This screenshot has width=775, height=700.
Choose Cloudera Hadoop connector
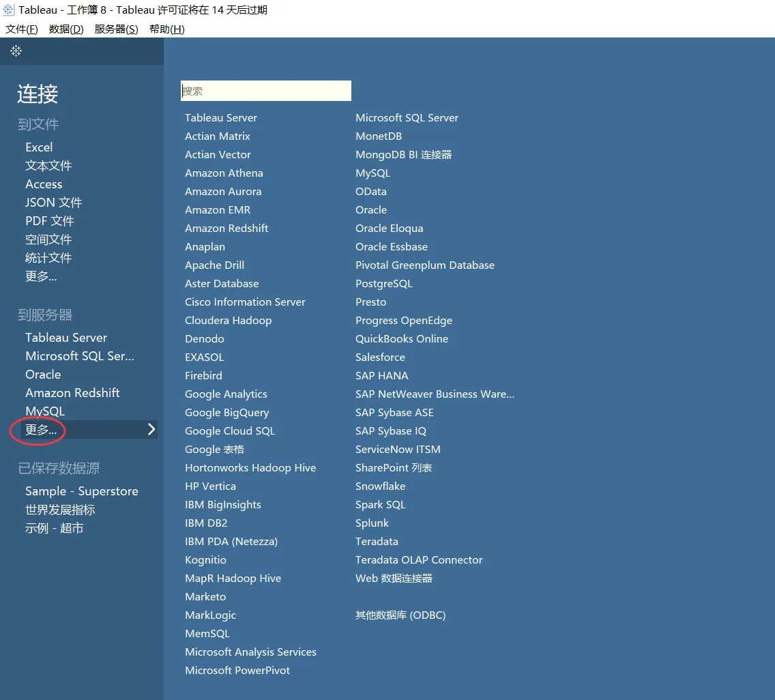pos(229,321)
